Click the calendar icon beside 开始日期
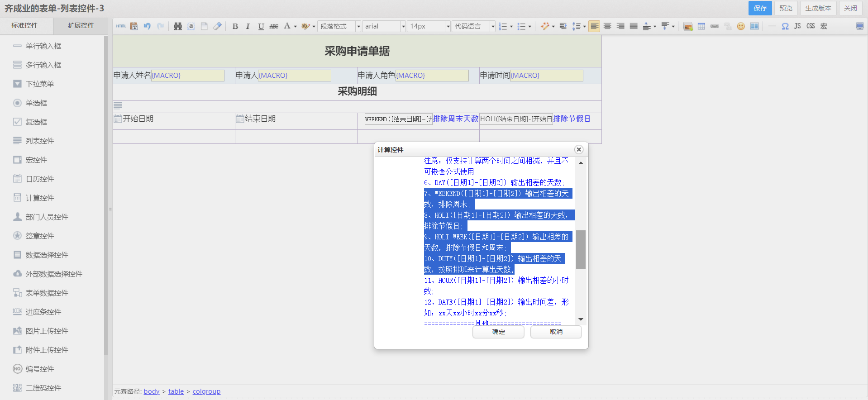 [118, 119]
